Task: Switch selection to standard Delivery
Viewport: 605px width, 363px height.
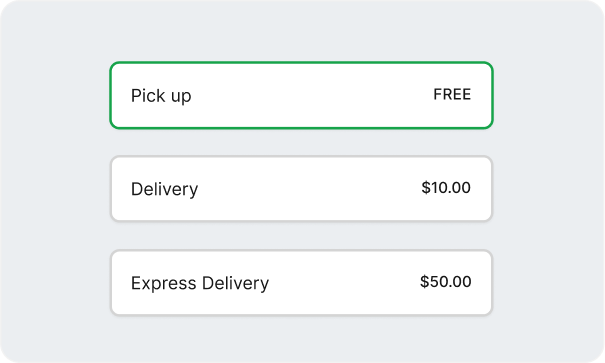Action: pos(301,189)
